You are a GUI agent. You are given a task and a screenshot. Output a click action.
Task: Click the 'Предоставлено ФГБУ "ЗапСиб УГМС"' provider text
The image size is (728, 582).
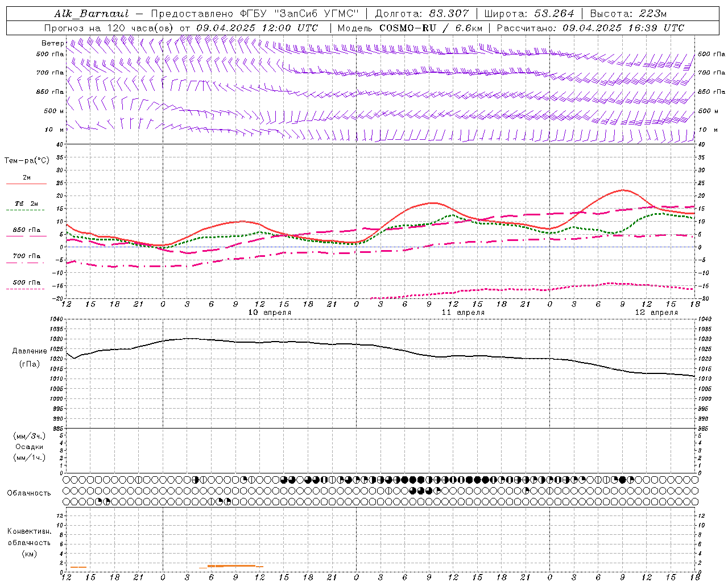(255, 14)
